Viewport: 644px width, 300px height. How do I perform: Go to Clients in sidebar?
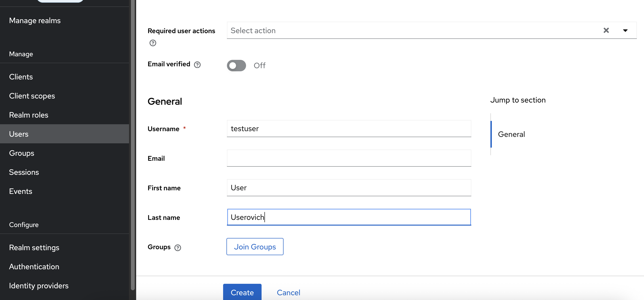(x=21, y=77)
